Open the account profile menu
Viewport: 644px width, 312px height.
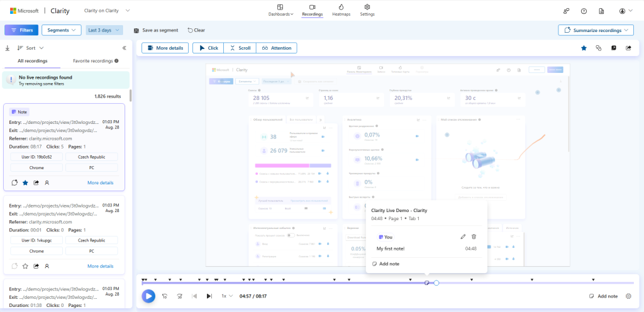tap(626, 11)
